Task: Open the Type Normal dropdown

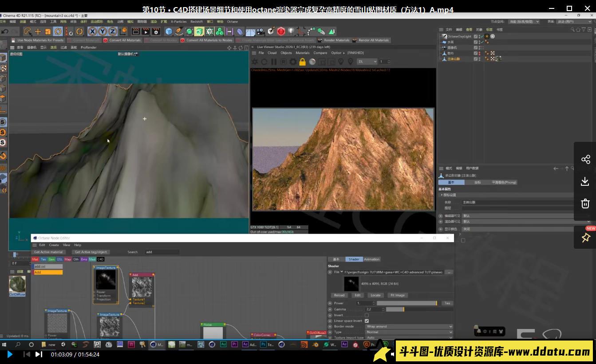Action: [409, 332]
